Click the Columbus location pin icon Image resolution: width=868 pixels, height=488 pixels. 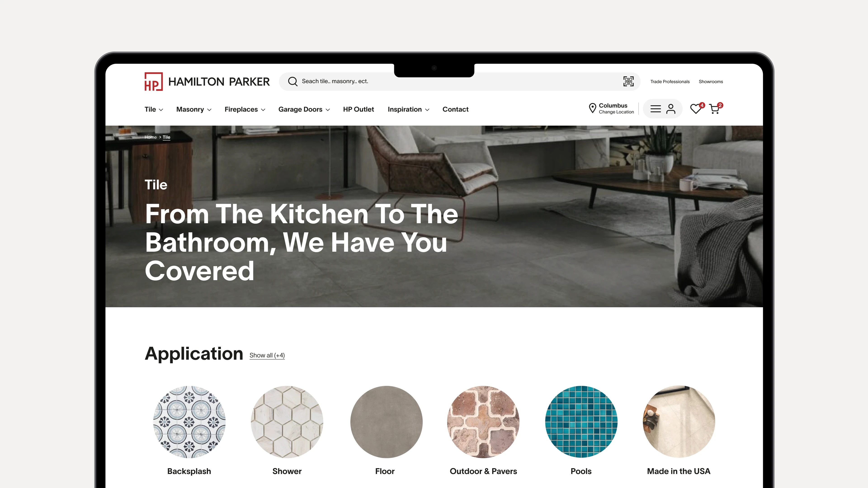pos(592,108)
